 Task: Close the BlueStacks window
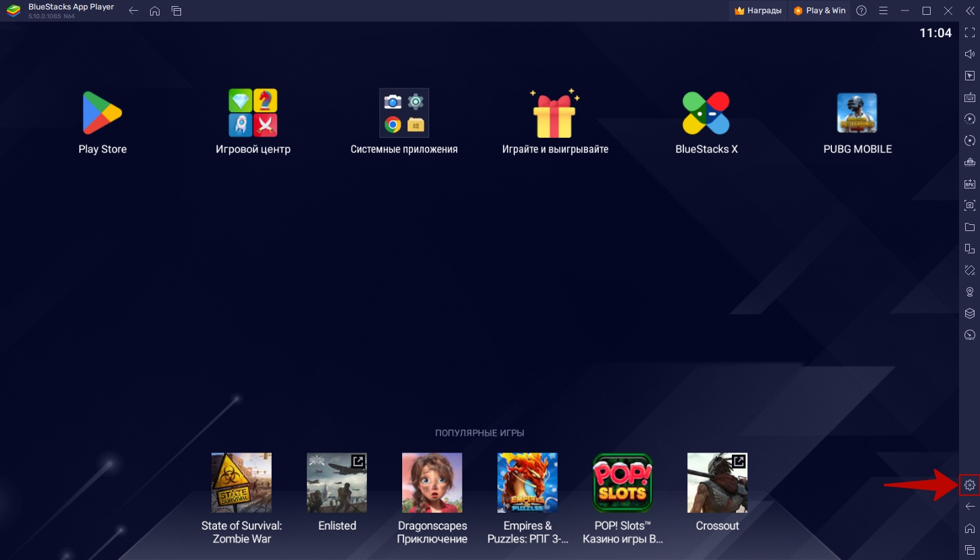[x=948, y=11]
